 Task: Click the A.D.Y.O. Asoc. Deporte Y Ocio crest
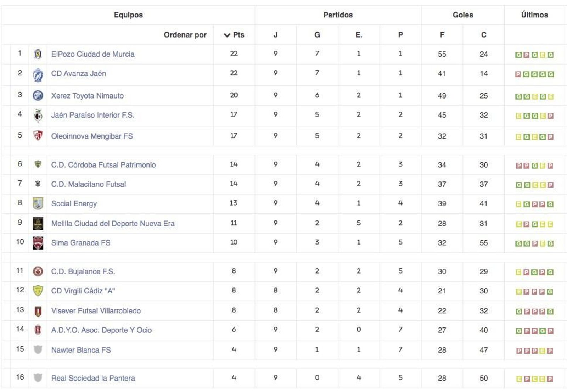[x=38, y=330]
